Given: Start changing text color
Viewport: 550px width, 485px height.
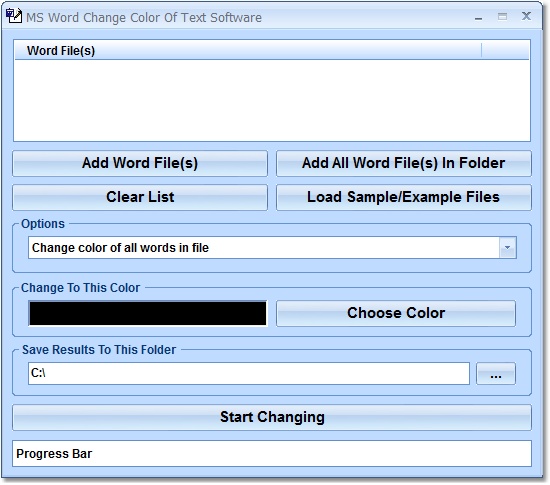Looking at the screenshot, I should (272, 418).
